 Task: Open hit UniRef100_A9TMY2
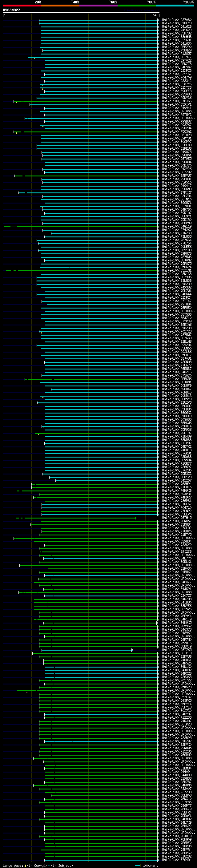(177, 115)
